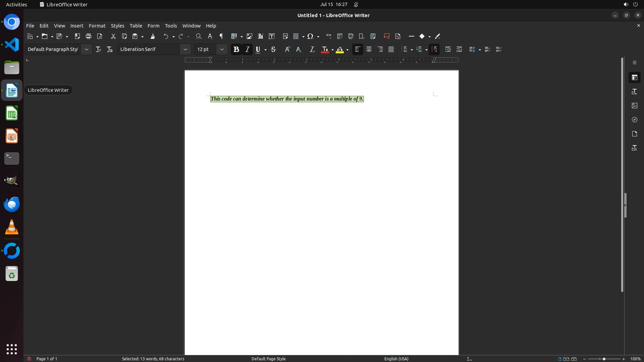The image size is (644, 362).
Task: Open the sidebar Gallery panel icon
Action: (634, 106)
